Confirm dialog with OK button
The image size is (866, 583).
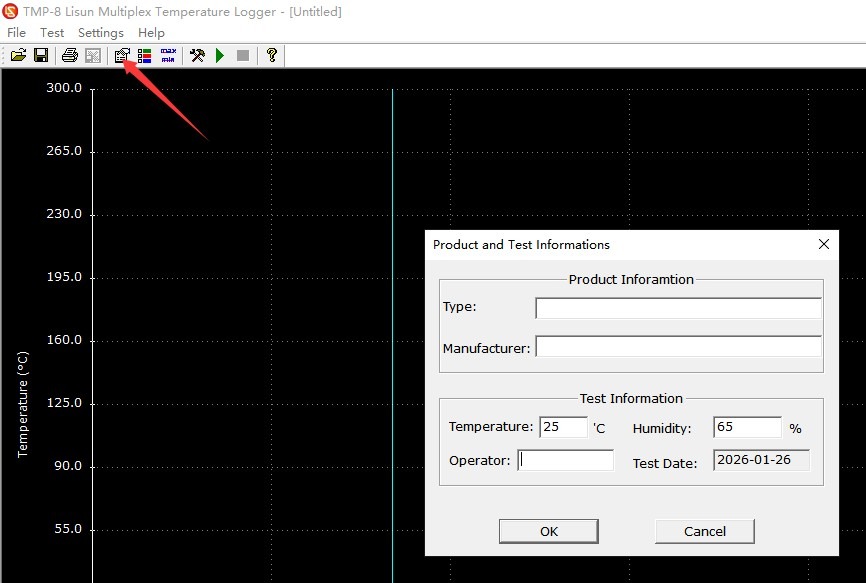tap(548, 531)
